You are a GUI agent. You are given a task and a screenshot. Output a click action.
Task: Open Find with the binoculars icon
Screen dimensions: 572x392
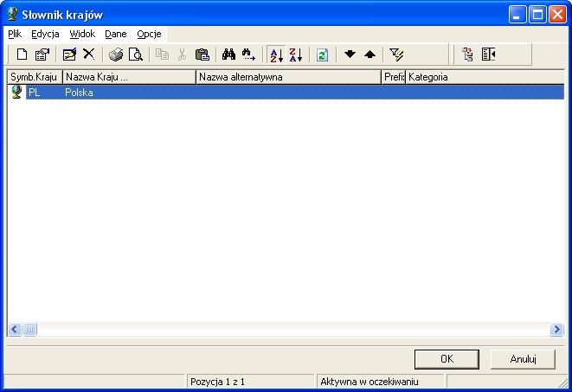tap(228, 55)
